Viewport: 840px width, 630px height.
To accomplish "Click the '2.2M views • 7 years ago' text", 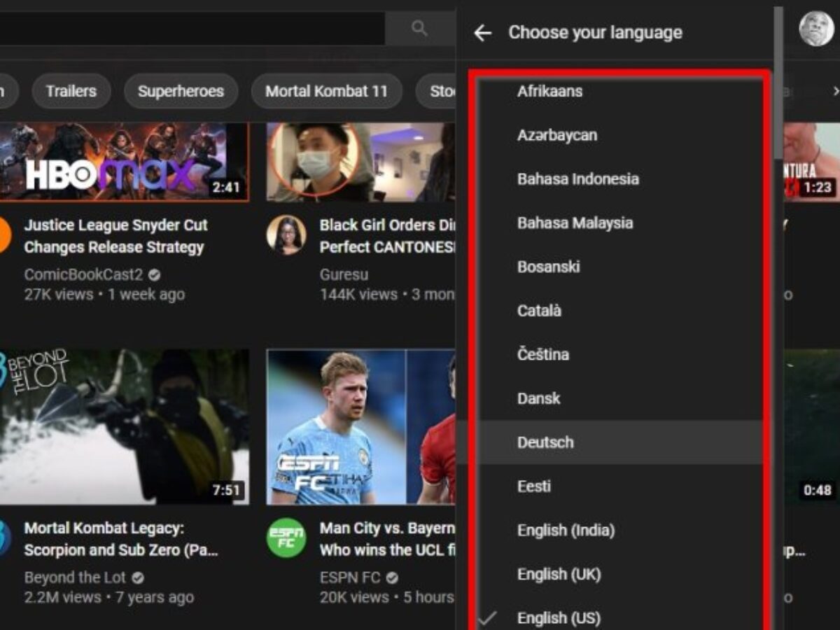I will pos(109,598).
